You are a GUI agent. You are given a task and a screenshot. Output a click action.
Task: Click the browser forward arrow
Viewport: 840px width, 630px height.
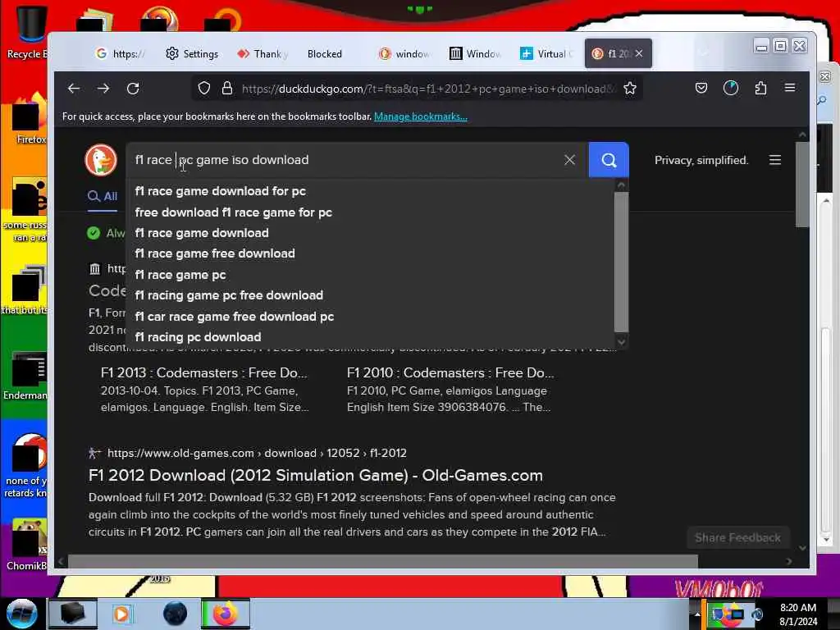(103, 89)
